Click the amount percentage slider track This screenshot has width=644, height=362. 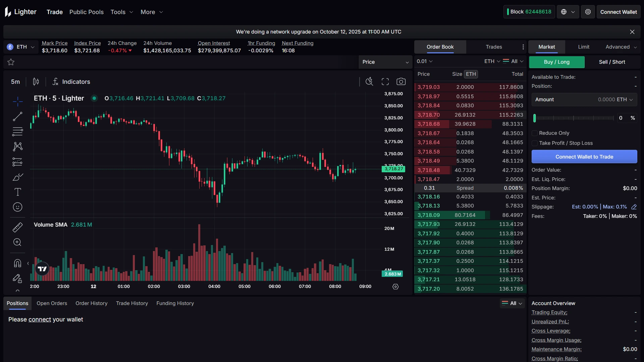574,118
